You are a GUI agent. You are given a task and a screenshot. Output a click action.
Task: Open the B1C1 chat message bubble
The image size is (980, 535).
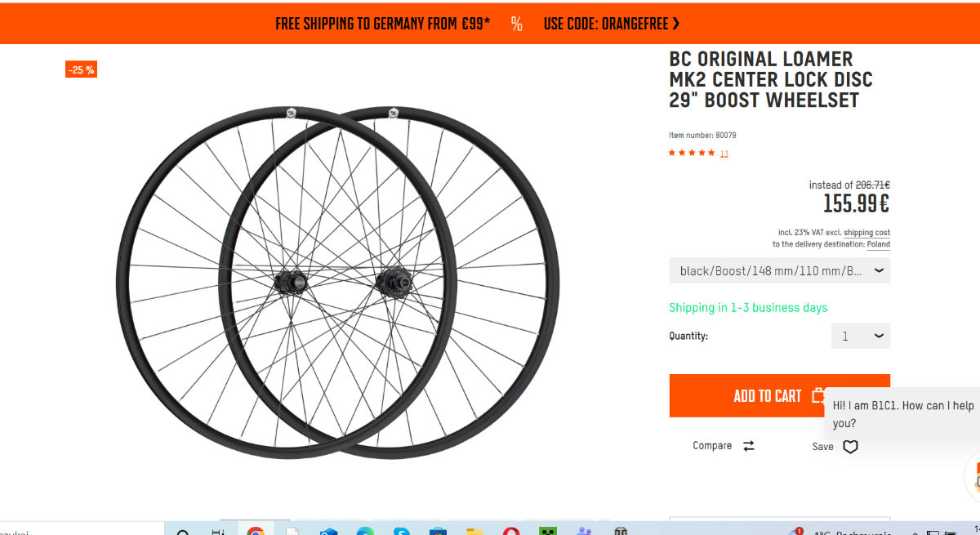[x=902, y=414]
